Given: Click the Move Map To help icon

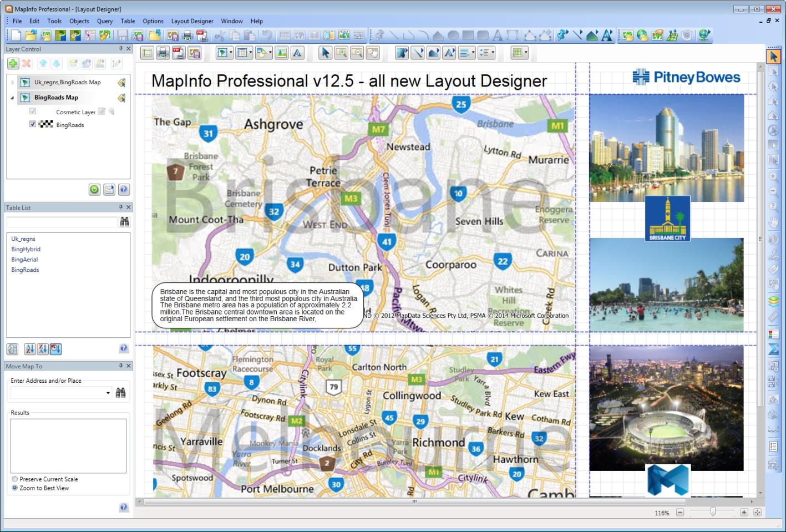Looking at the screenshot, I should click(x=124, y=507).
